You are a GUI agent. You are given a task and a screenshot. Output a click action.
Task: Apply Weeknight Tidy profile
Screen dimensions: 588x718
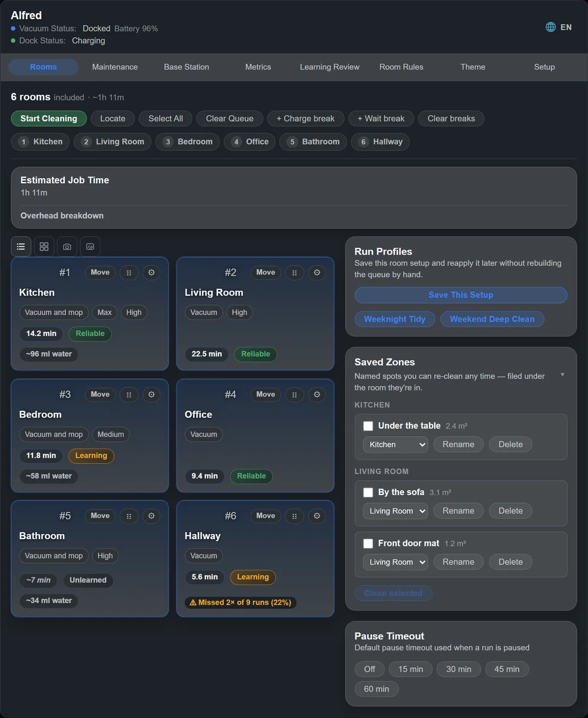pos(395,319)
